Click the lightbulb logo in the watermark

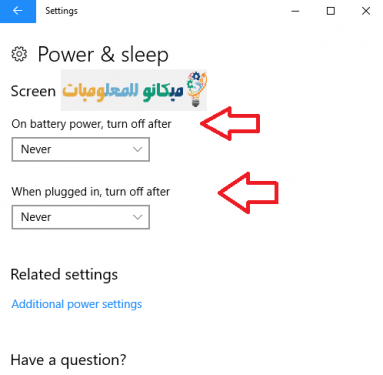[x=196, y=89]
